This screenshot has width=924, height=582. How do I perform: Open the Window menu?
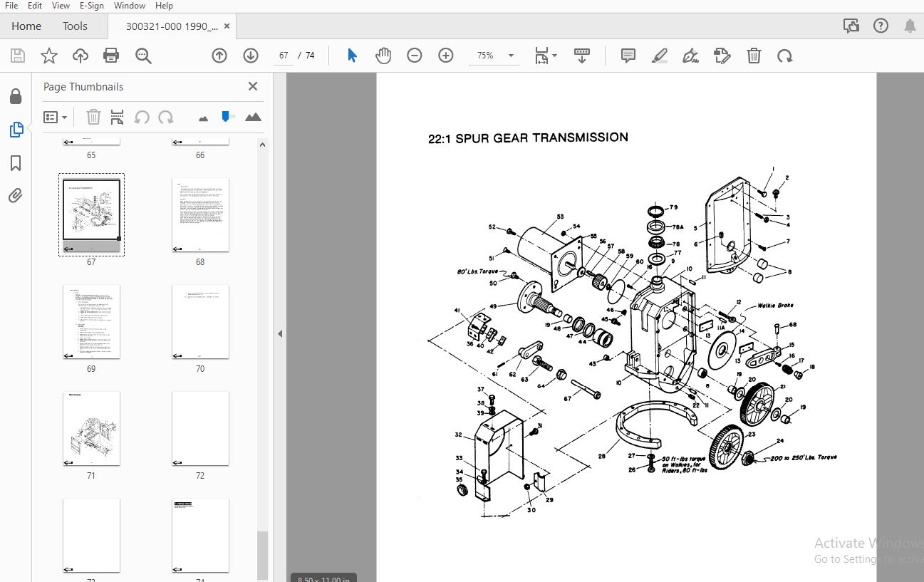(x=129, y=6)
